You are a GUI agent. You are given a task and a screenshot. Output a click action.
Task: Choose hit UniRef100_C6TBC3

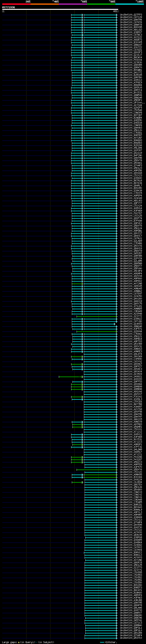pyautogui.click(x=131, y=35)
